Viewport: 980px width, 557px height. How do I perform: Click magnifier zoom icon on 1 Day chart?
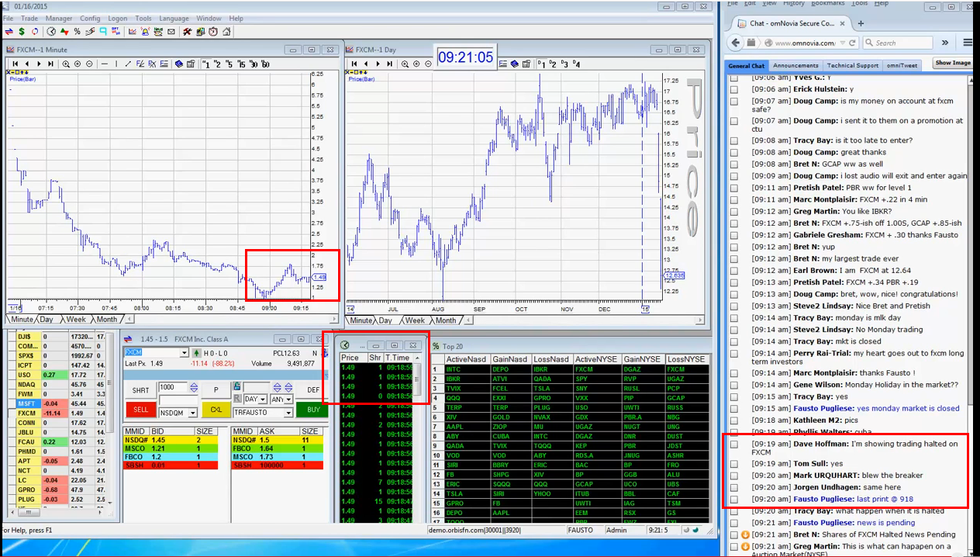point(405,64)
